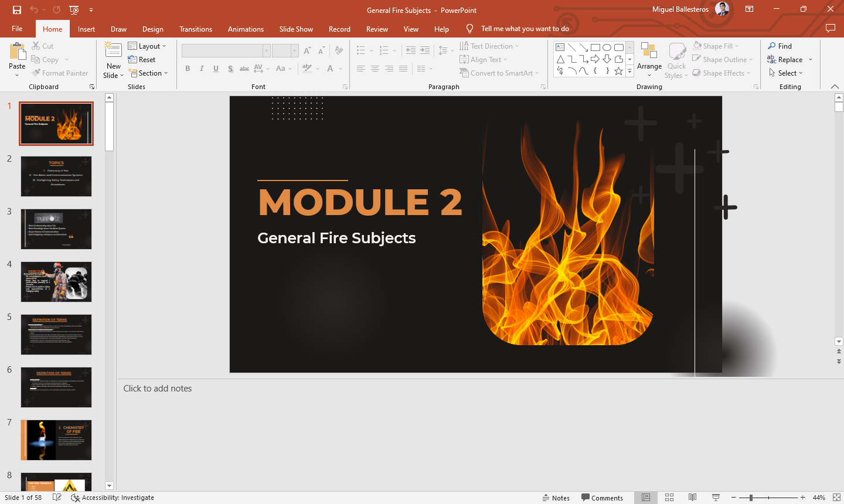This screenshot has height=504, width=844.
Task: Decrease list indent level
Action: [x=411, y=50]
